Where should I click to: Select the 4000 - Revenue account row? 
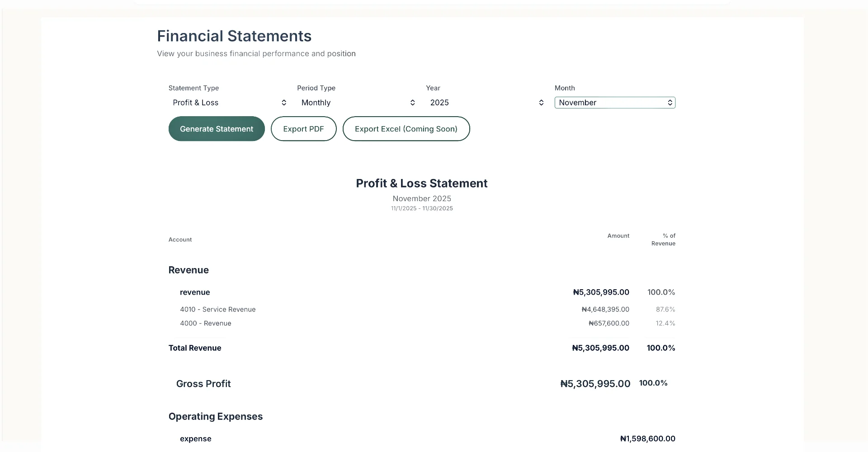tap(206, 324)
